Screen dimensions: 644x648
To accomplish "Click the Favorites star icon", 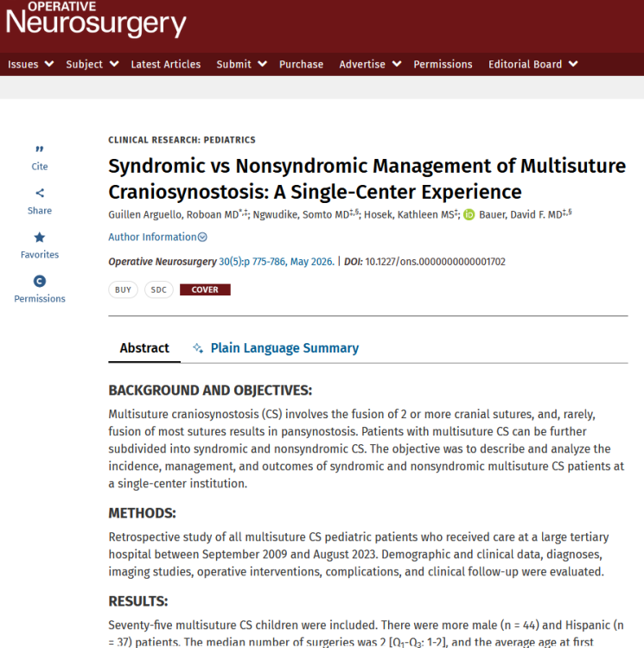I will tap(39, 238).
